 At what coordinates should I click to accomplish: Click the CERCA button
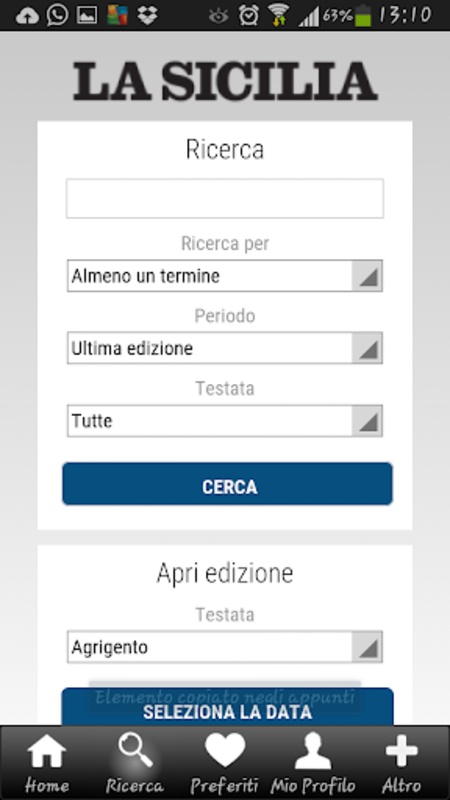tap(228, 484)
